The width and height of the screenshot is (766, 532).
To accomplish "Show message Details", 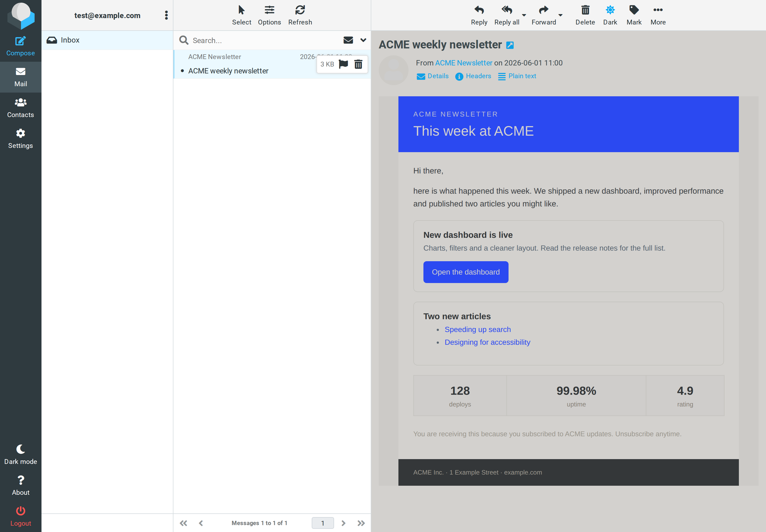I will [x=432, y=76].
